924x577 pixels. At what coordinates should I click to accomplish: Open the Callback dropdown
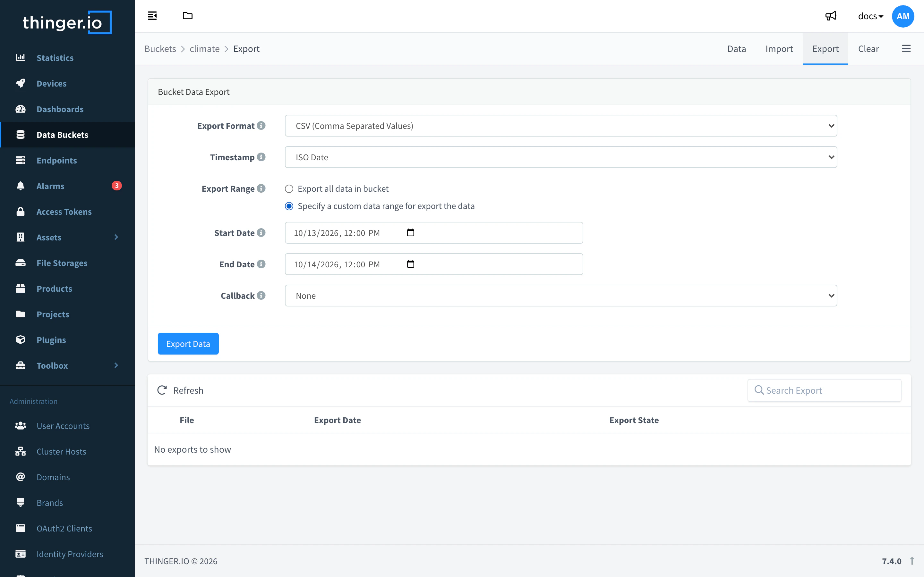(561, 295)
